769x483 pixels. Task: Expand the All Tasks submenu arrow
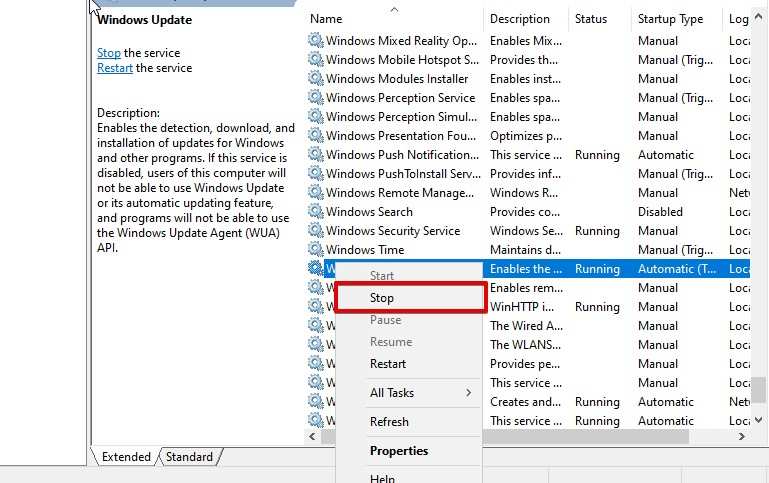(468, 393)
